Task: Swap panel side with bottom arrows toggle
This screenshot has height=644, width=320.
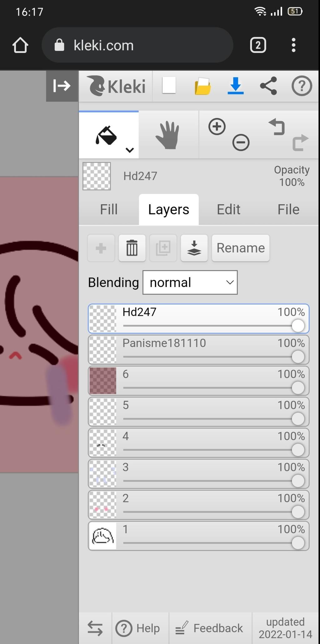Action: coord(95,628)
